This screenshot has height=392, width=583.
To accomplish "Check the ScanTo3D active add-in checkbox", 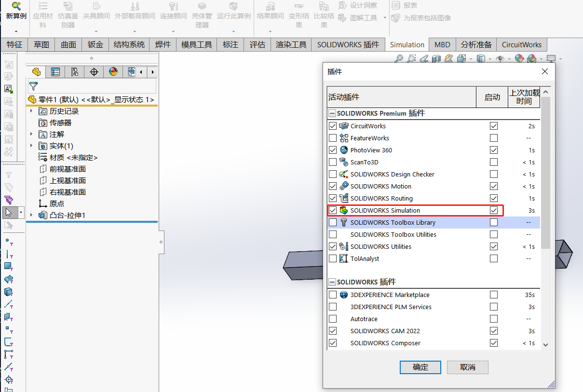I will coord(333,162).
